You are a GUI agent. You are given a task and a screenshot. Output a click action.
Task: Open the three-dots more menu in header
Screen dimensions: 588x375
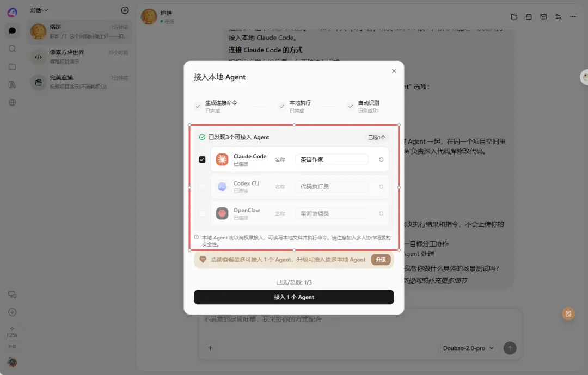(x=573, y=16)
